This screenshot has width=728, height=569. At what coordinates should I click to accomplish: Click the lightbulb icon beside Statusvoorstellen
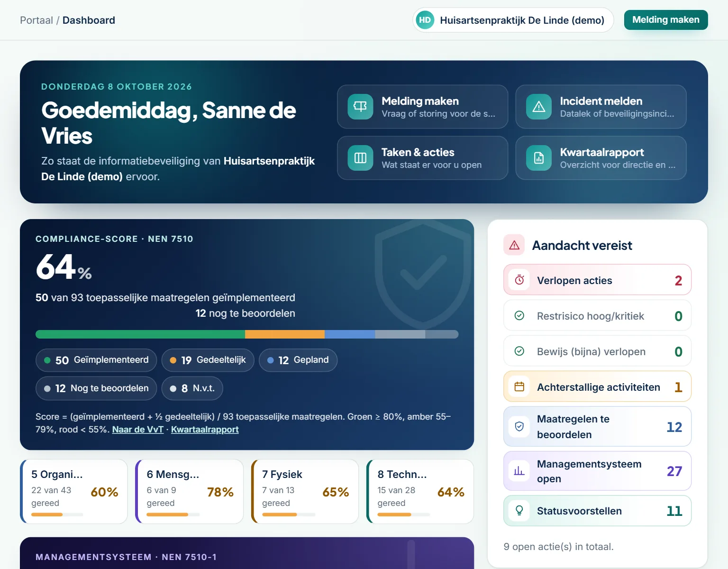[x=519, y=510]
